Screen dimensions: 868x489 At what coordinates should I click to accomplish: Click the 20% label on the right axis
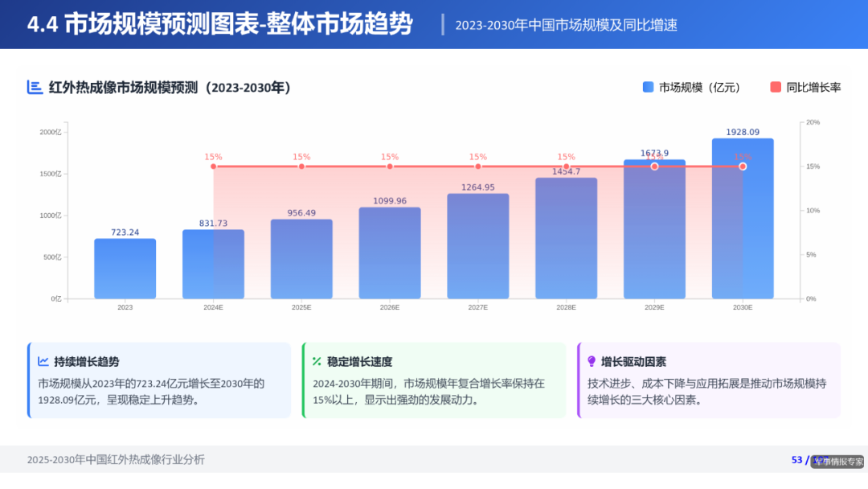[812, 122]
